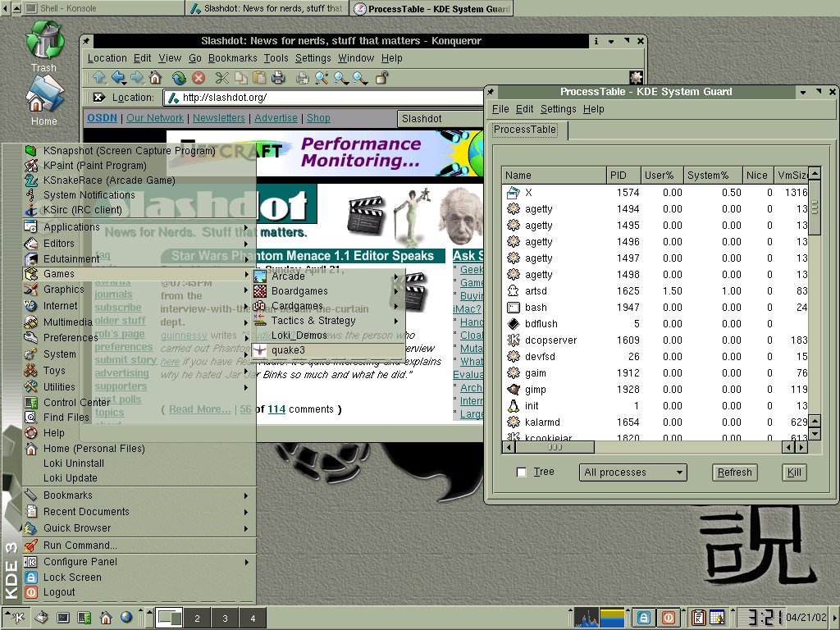
Task: Switch to virtual desktop 2
Action: pos(197,619)
